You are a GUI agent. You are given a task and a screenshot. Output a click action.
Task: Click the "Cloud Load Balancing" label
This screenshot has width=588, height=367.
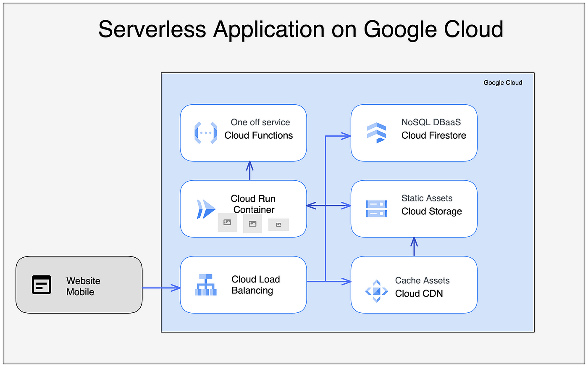click(256, 285)
